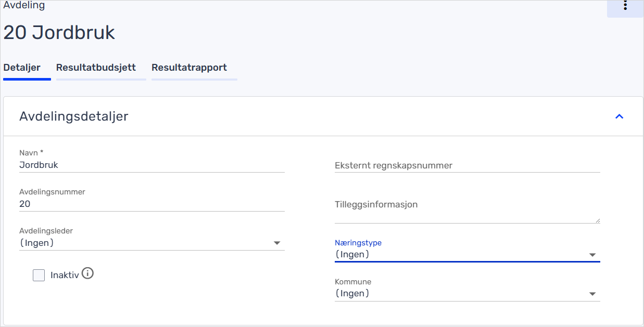Image resolution: width=644 pixels, height=327 pixels.
Task: Collapse the Avdelingsdetaljer section chevron
Action: 619,116
